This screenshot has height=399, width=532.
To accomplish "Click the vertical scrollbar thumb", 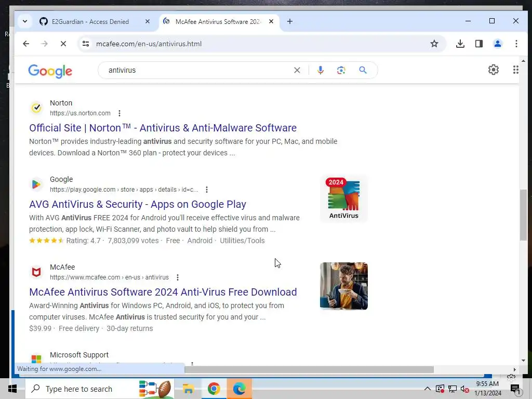I will [524, 215].
